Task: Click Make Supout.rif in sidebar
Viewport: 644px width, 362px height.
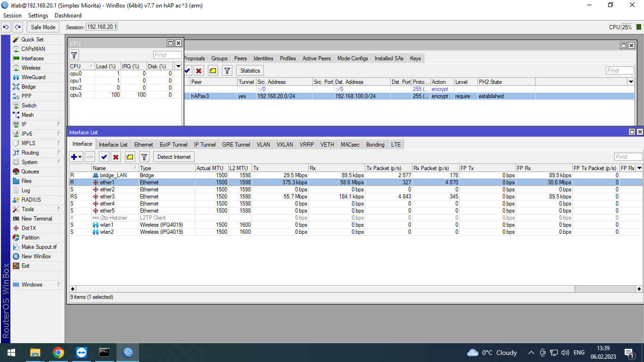Action: coord(39,247)
